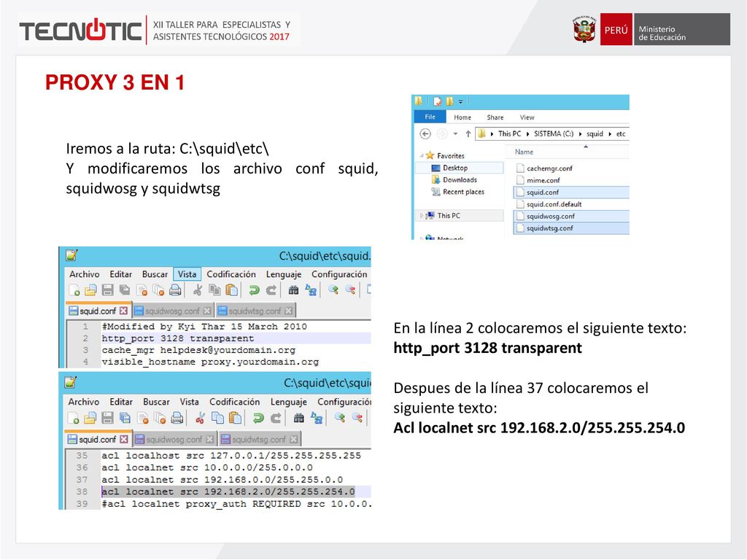747x560 pixels.
Task: Click Paste icon in first Notepad++ screenshot
Action: click(231, 289)
